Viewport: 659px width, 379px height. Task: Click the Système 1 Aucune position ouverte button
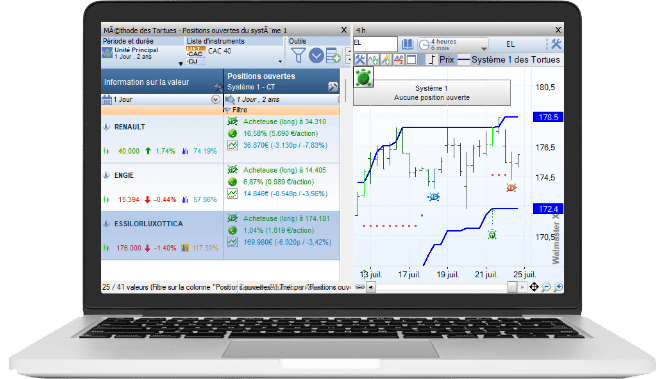[432, 93]
